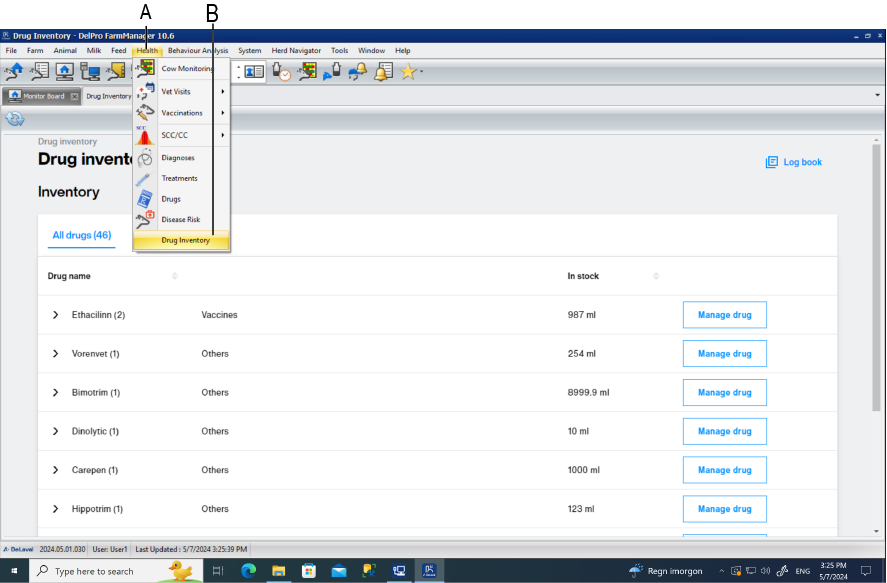Expand the Bimotrim drug row
The image size is (887, 583).
point(56,393)
